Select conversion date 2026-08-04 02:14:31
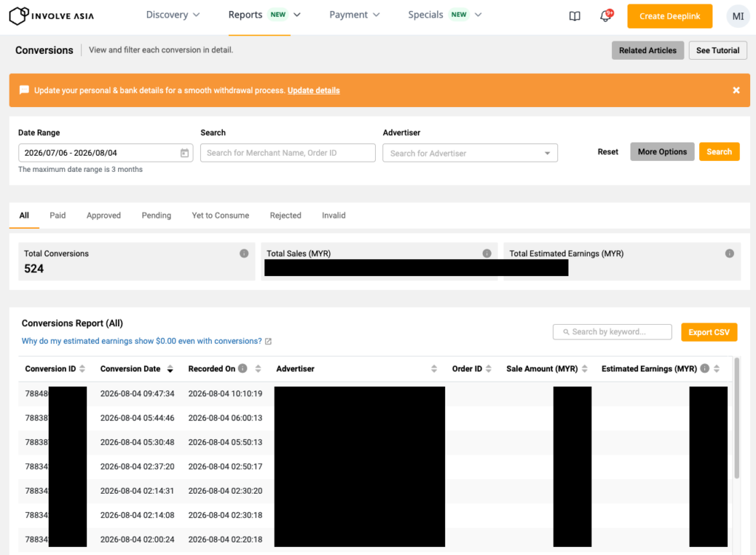Viewport: 756px width, 555px height. [x=137, y=491]
